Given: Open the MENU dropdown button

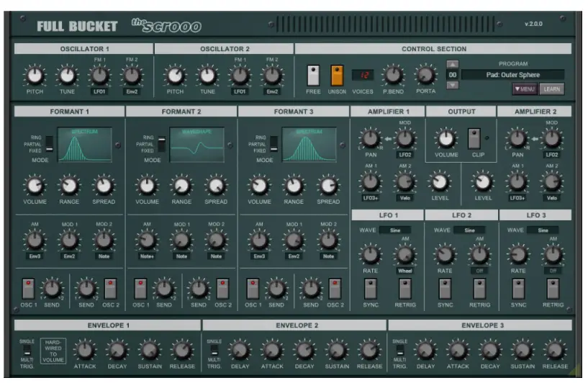Looking at the screenshot, I should pos(525,89).
